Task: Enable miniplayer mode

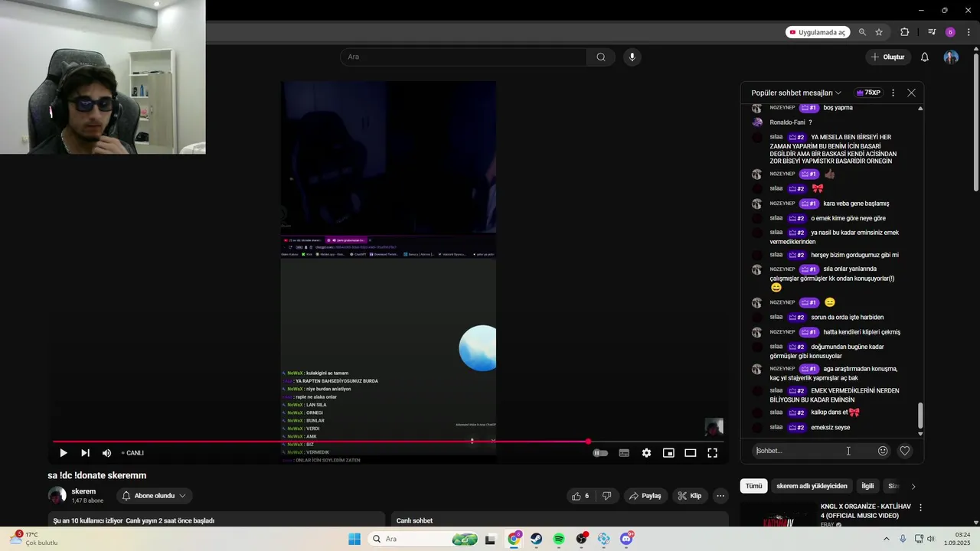Action: click(x=668, y=453)
